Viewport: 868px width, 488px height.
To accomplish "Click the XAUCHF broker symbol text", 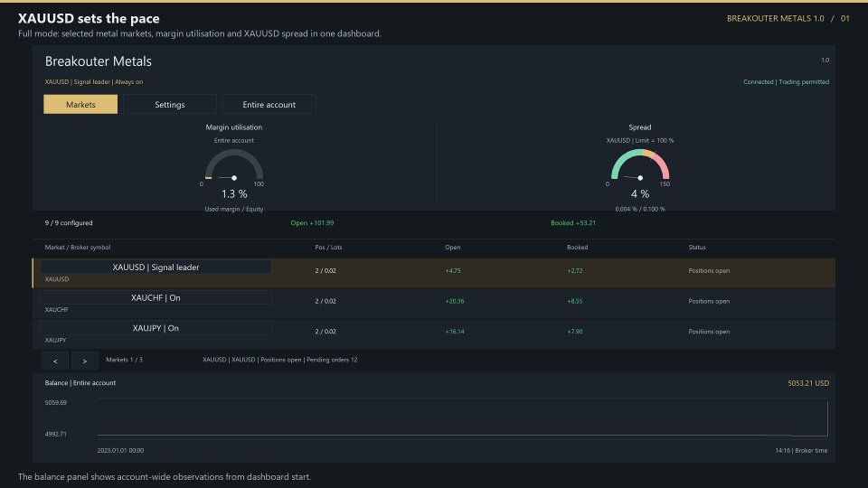I will point(56,310).
